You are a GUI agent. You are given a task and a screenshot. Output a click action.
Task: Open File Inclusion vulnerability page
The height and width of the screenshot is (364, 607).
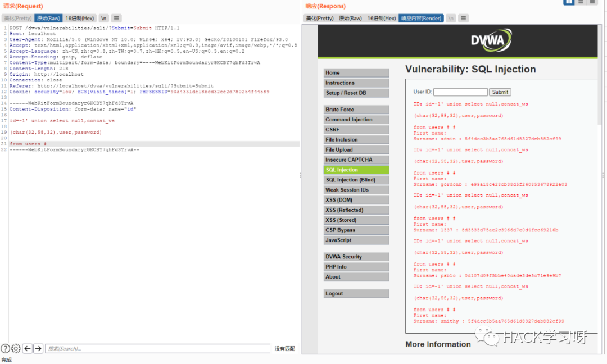[356, 140]
